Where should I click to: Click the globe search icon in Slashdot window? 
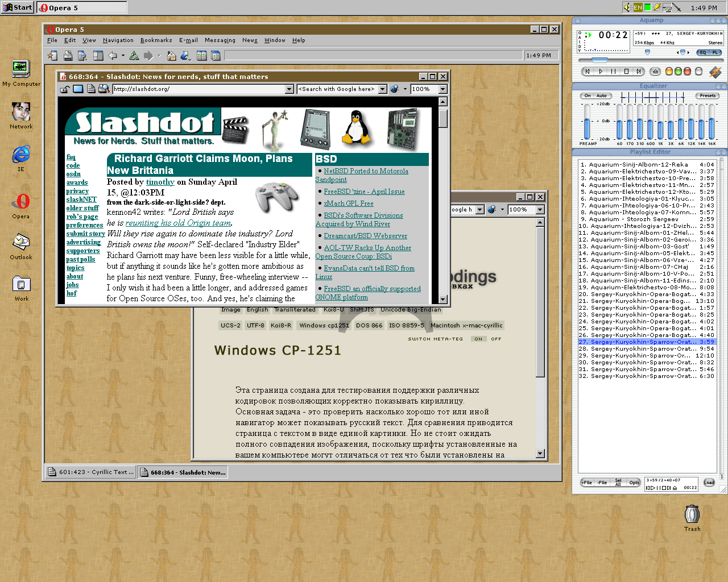pos(394,89)
